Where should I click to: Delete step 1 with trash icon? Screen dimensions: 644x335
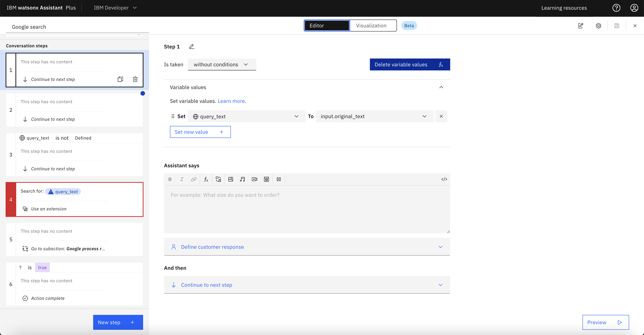pos(135,79)
